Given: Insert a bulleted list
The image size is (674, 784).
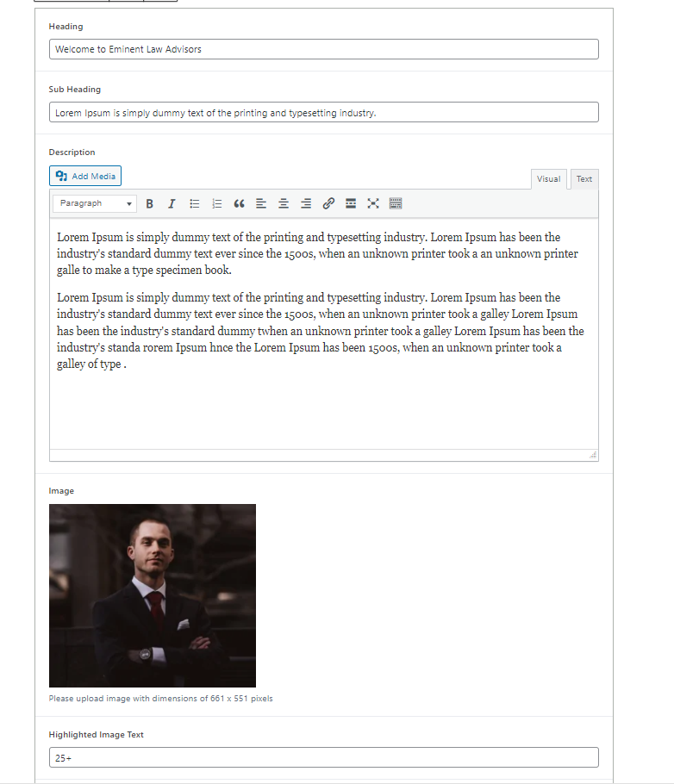Looking at the screenshot, I should click(x=195, y=203).
